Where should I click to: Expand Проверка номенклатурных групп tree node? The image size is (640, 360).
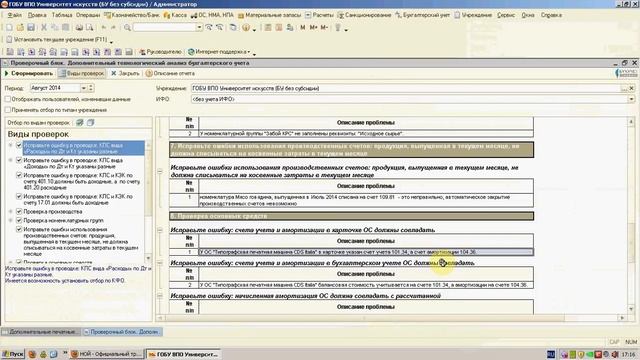coord(11,220)
